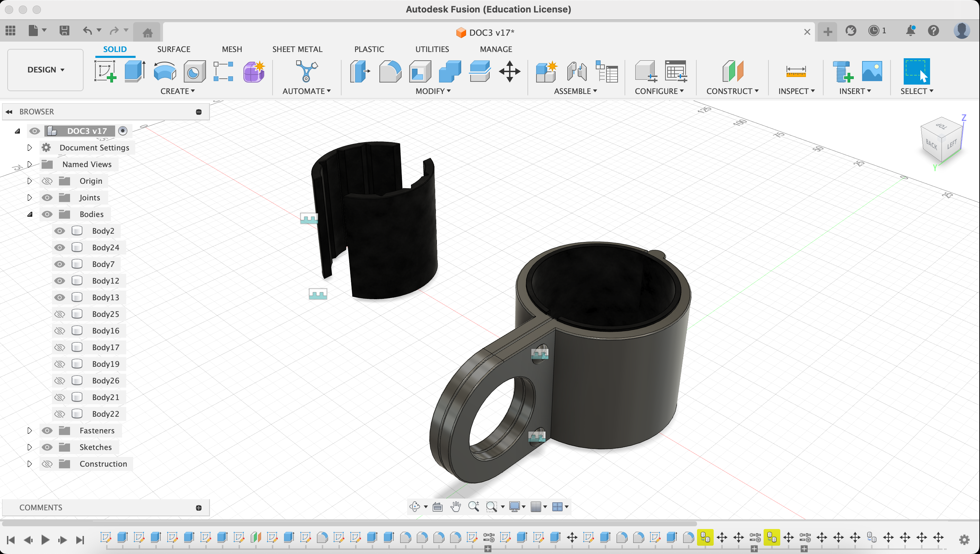This screenshot has height=554, width=980.
Task: Select the Move/Copy tool in toolbar
Action: tap(510, 71)
